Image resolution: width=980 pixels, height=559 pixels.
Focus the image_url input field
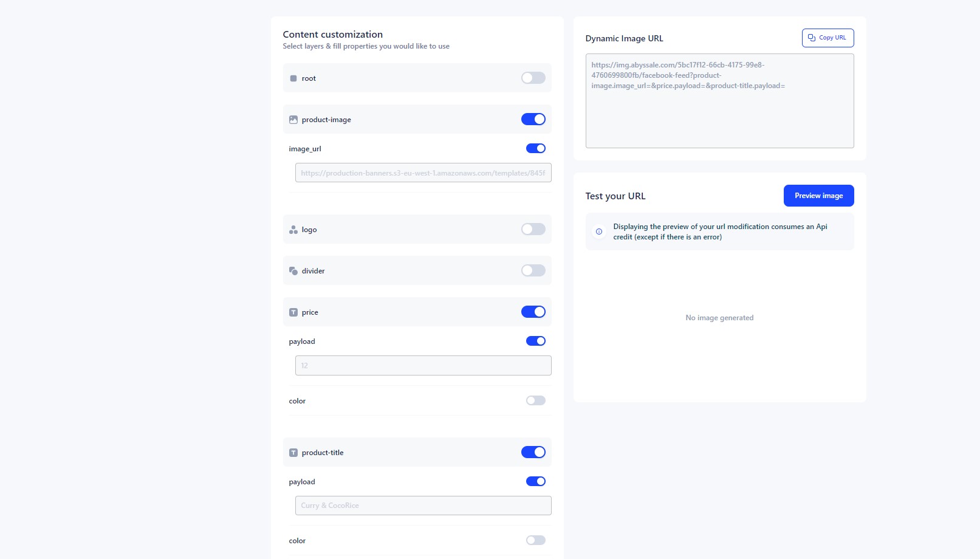coord(423,173)
